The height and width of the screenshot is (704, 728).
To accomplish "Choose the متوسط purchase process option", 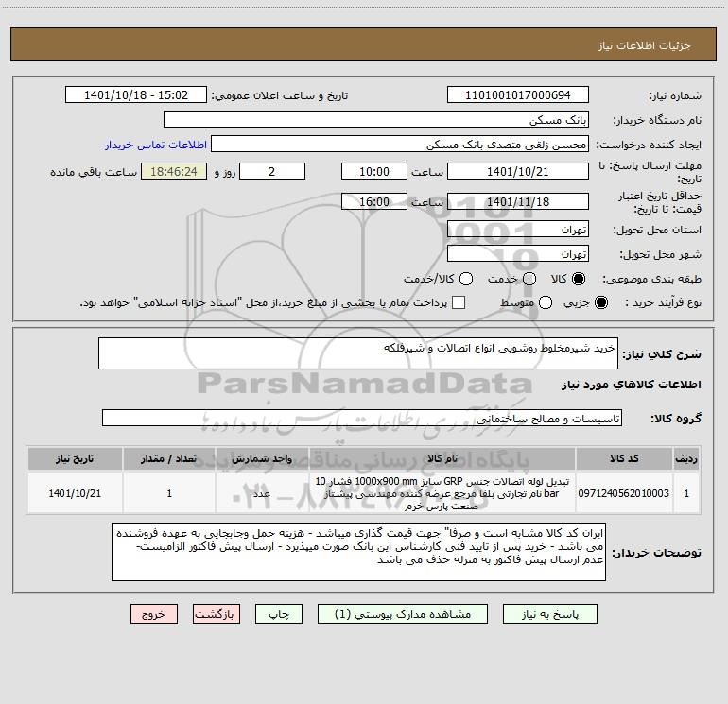I will 546,302.
